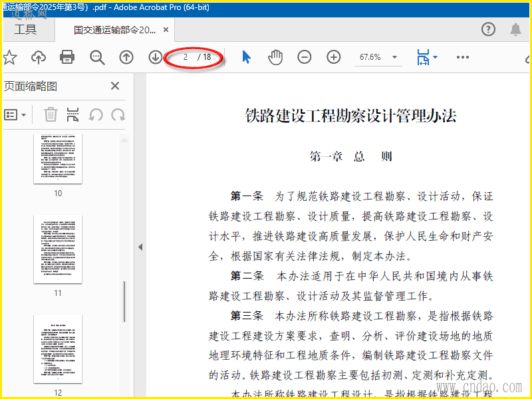
Task: Go to next page arrow
Action: pos(156,57)
